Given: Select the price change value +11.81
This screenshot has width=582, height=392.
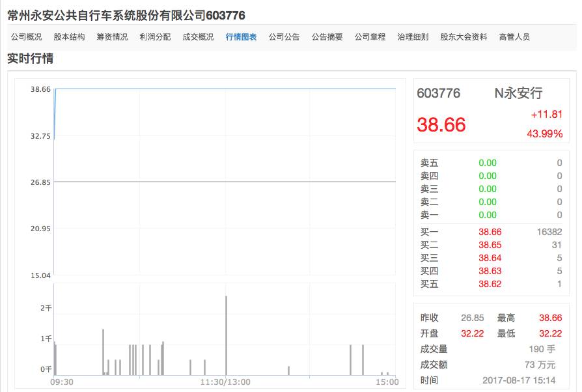Looking at the screenshot, I should click(x=546, y=115).
